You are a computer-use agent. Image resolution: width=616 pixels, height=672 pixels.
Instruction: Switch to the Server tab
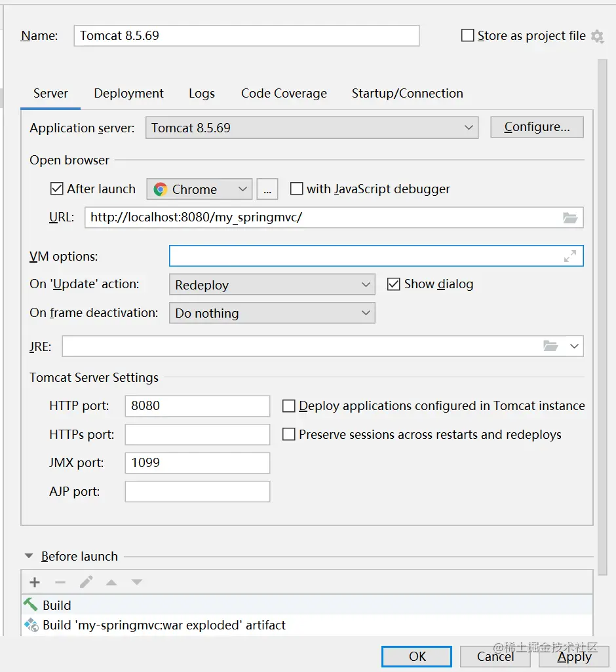pos(50,94)
